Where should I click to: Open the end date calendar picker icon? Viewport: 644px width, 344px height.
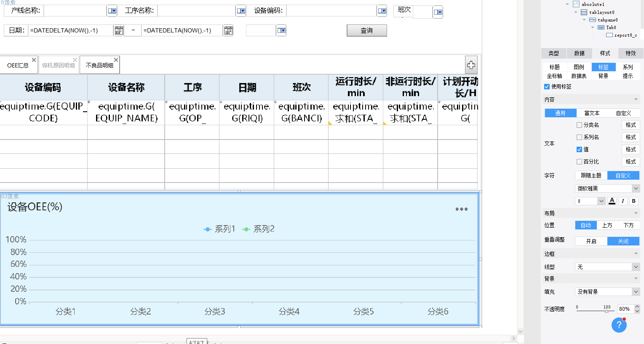point(228,30)
